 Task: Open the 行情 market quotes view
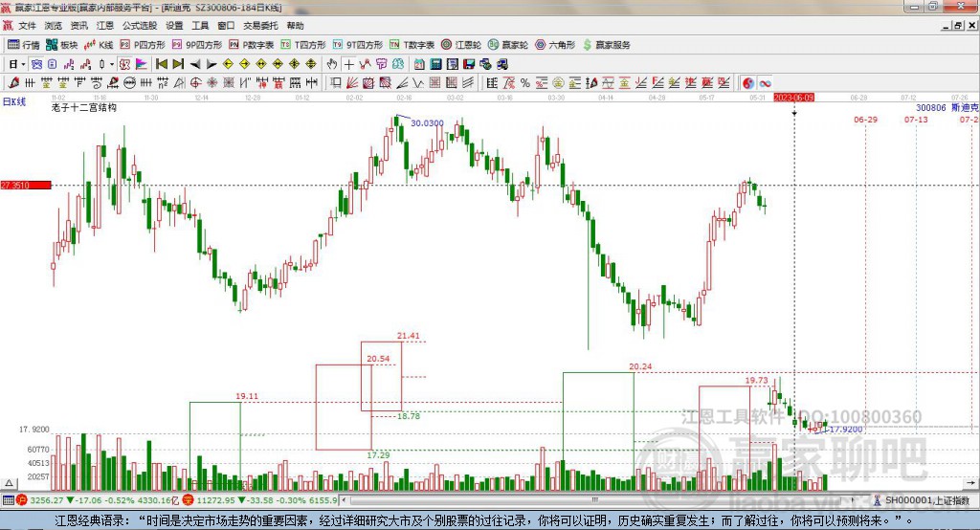coord(23,44)
